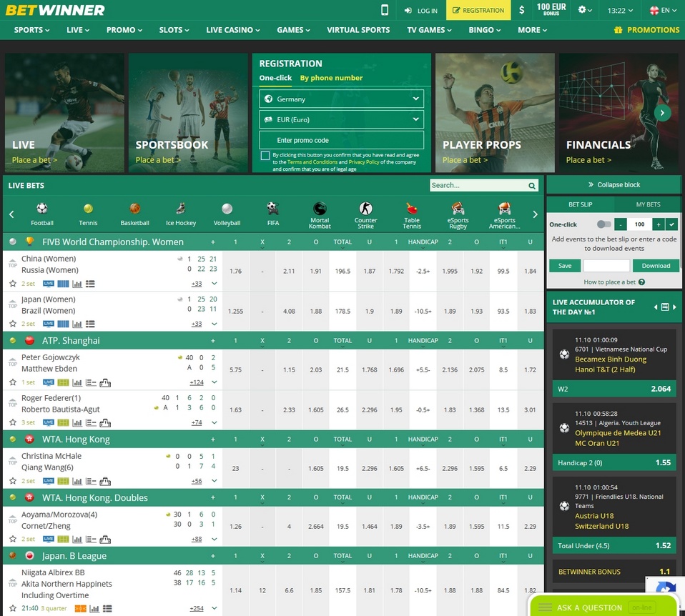Open the PLAYER PROPS banner
Screen dimensions: 685x616
(x=495, y=113)
